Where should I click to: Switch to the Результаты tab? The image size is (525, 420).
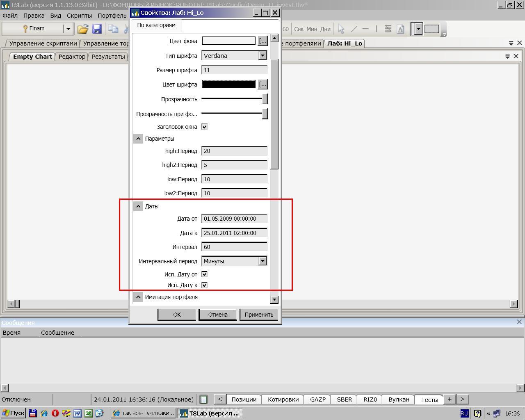pyautogui.click(x=108, y=57)
